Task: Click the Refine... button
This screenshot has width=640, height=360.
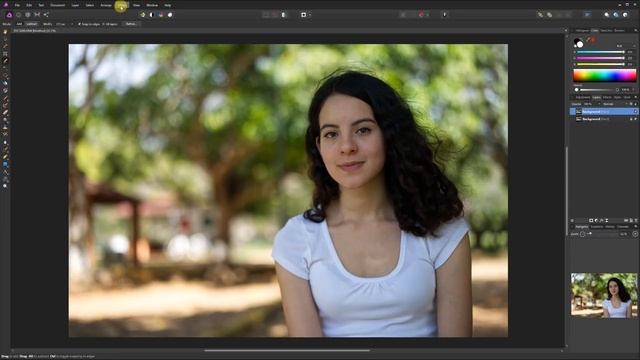Action: coord(131,24)
